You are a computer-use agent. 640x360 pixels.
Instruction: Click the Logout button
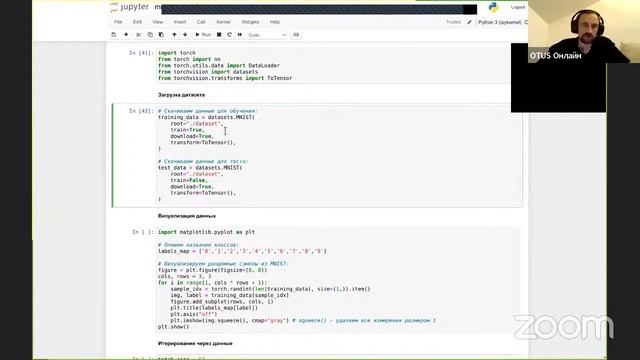click(x=518, y=7)
